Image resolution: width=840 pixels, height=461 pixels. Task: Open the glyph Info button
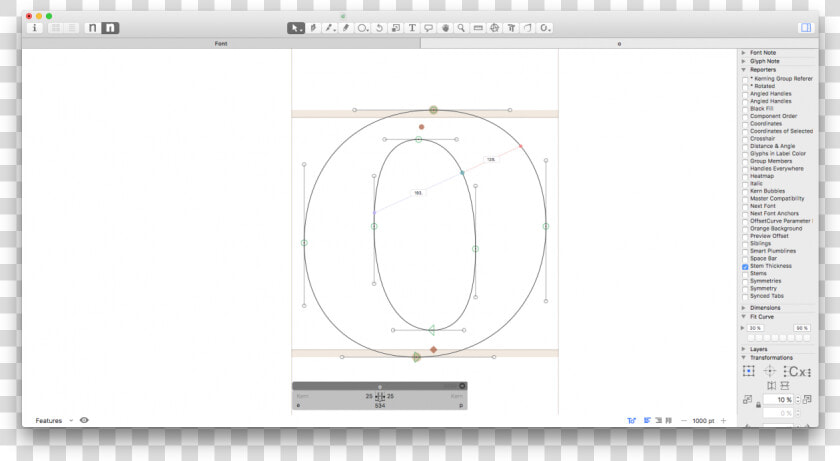[x=35, y=28]
